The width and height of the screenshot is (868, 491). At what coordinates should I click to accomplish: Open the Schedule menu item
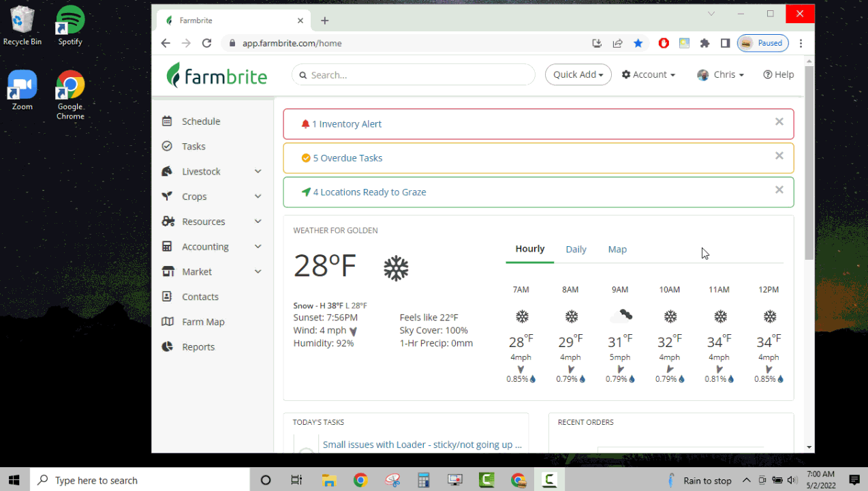click(x=201, y=121)
